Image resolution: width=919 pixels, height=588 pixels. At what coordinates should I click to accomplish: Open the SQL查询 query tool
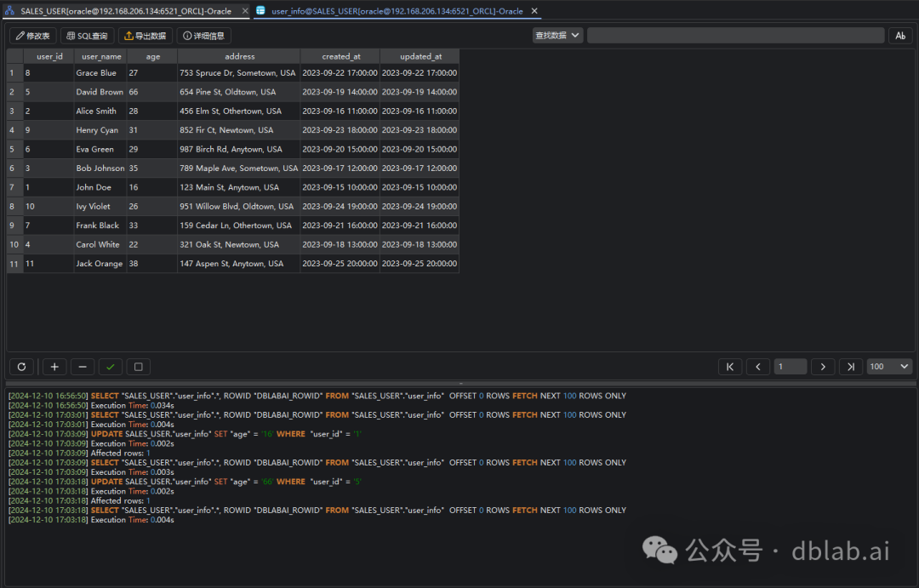pyautogui.click(x=87, y=35)
